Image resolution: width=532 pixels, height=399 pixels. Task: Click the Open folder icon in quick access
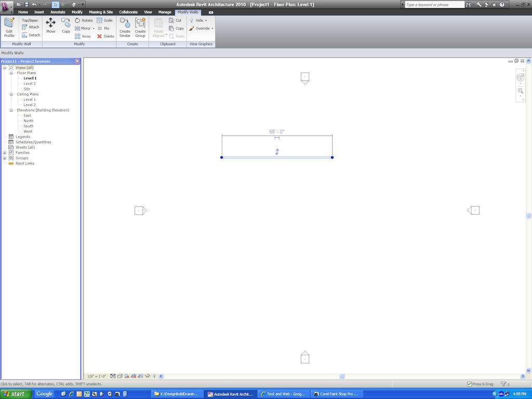[x=19, y=5]
